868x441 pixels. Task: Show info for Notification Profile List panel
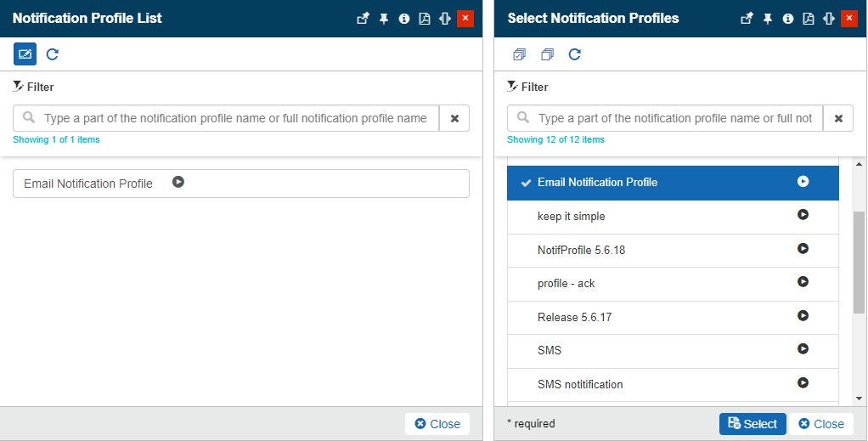(404, 19)
